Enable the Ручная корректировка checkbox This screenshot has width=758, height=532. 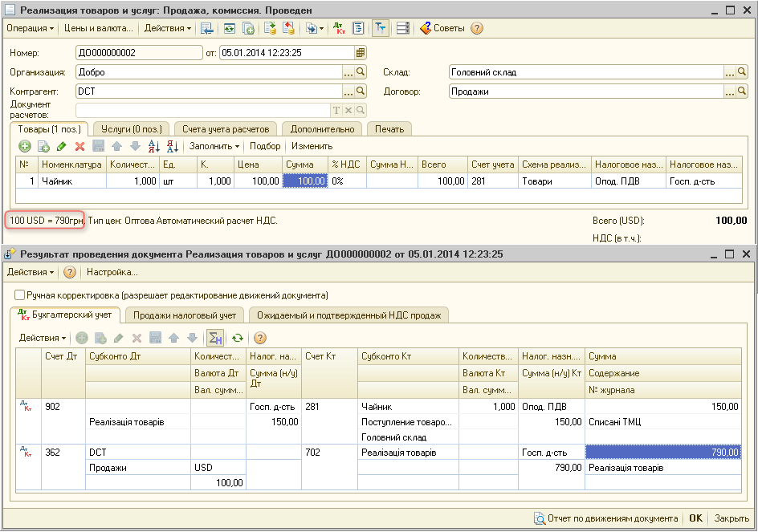coord(20,295)
